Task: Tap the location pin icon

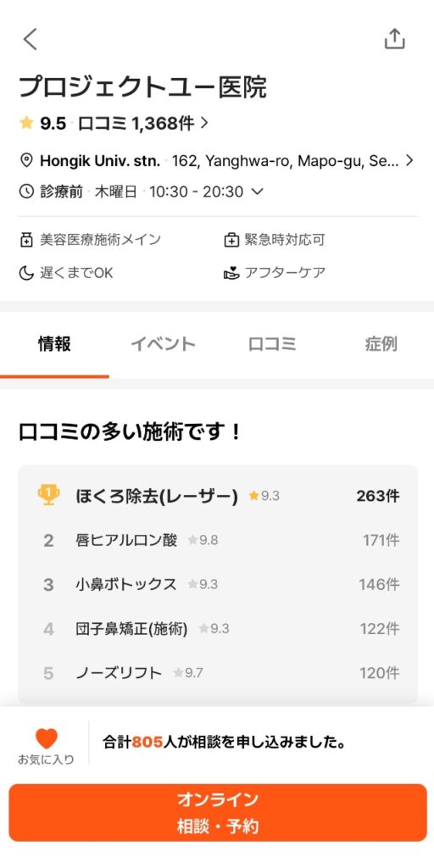Action: 26,161
